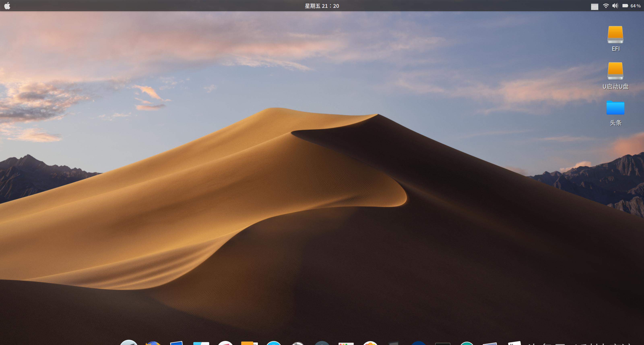Open the speaker volume control

coord(615,6)
